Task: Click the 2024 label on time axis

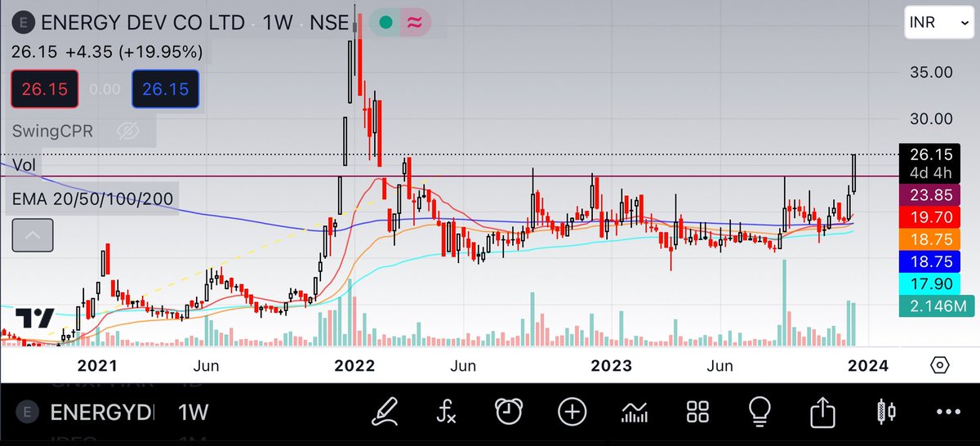Action: (868, 366)
